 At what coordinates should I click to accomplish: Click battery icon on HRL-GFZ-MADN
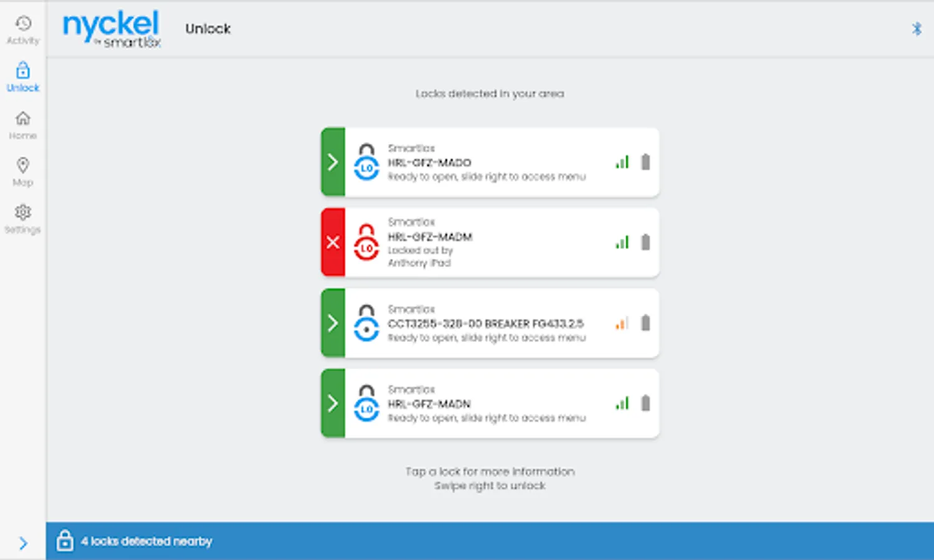(x=646, y=403)
